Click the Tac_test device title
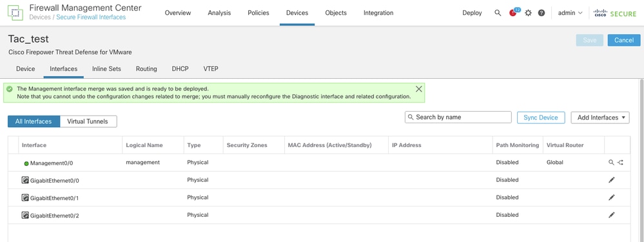Viewport: 644px width, 242px height. point(28,39)
